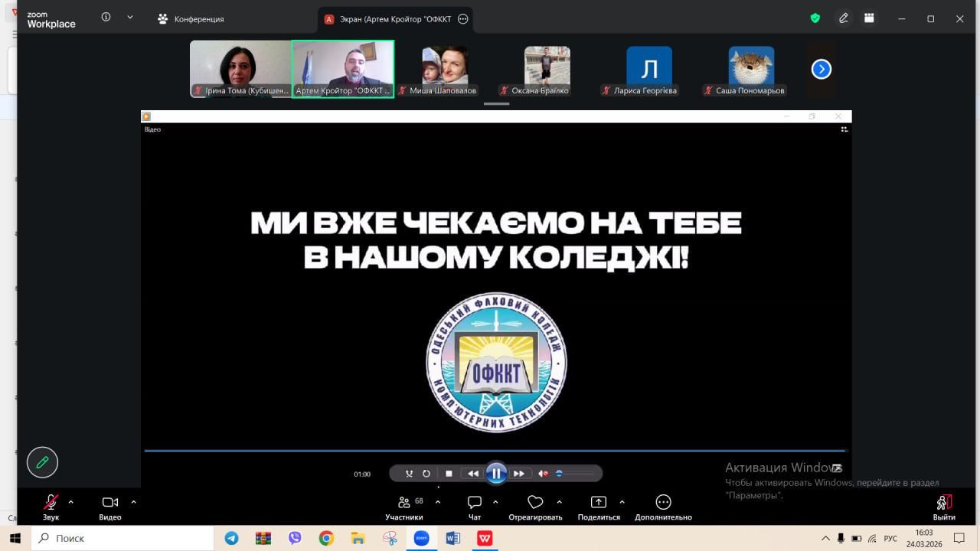Click the green encryption shield icon

(815, 18)
